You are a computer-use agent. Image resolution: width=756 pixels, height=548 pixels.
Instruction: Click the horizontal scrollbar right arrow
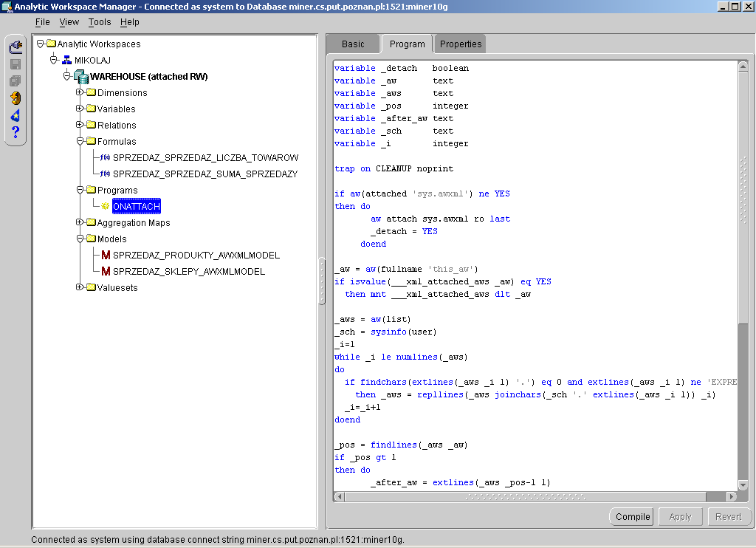pyautogui.click(x=732, y=496)
